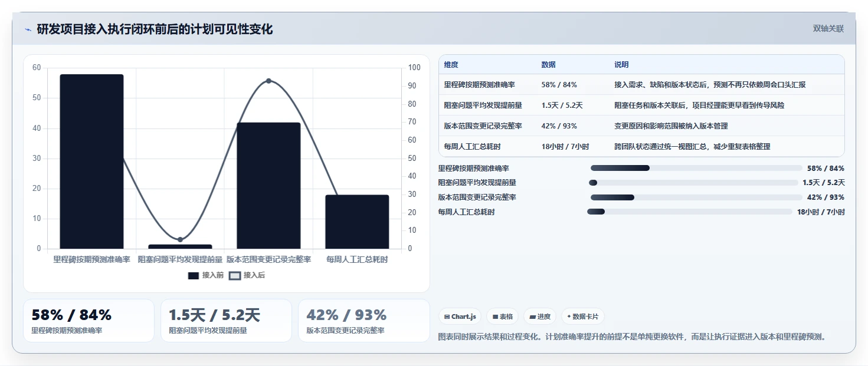The image size is (868, 366).
Task: Click the description starting 跨团队状态通过统一视图汇总
Action: coord(692,146)
